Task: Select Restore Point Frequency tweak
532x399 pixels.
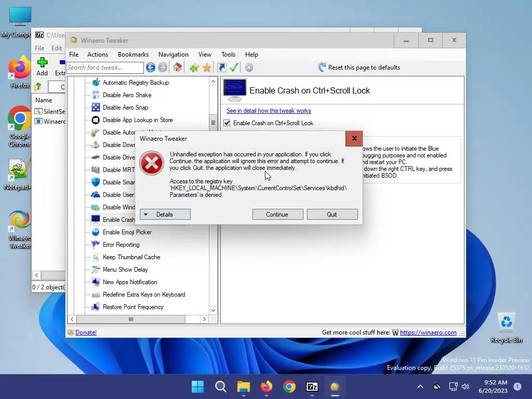Action: 133,307
